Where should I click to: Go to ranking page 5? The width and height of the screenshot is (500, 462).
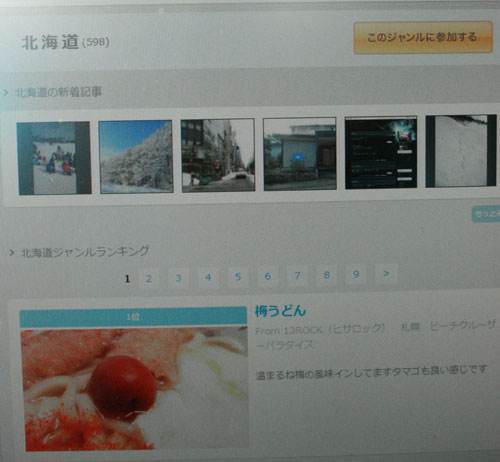tap(238, 277)
